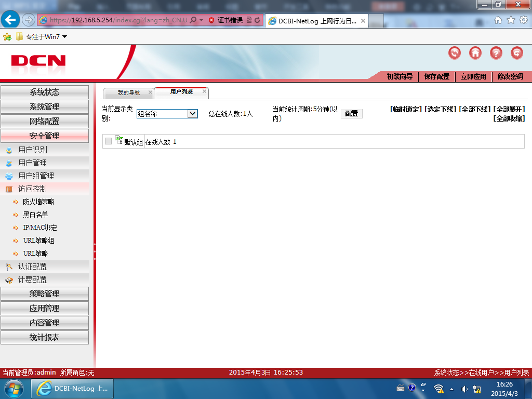
Task: Open the Windows Start button
Action: click(x=14, y=389)
